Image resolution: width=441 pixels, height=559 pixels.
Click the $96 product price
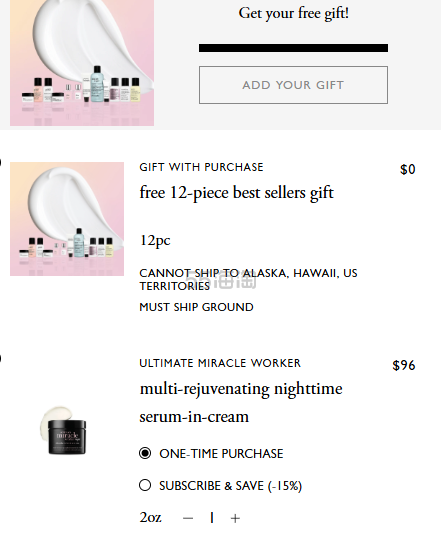click(x=404, y=365)
